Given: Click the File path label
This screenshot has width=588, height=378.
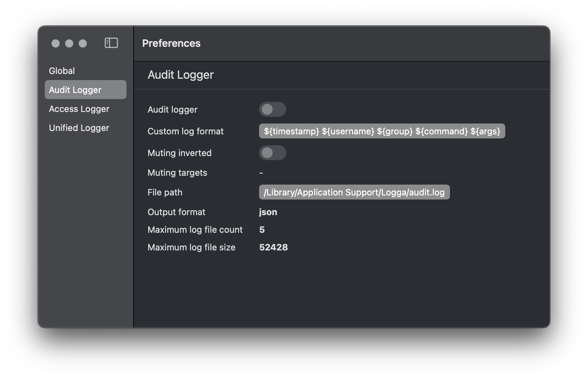Looking at the screenshot, I should (165, 192).
